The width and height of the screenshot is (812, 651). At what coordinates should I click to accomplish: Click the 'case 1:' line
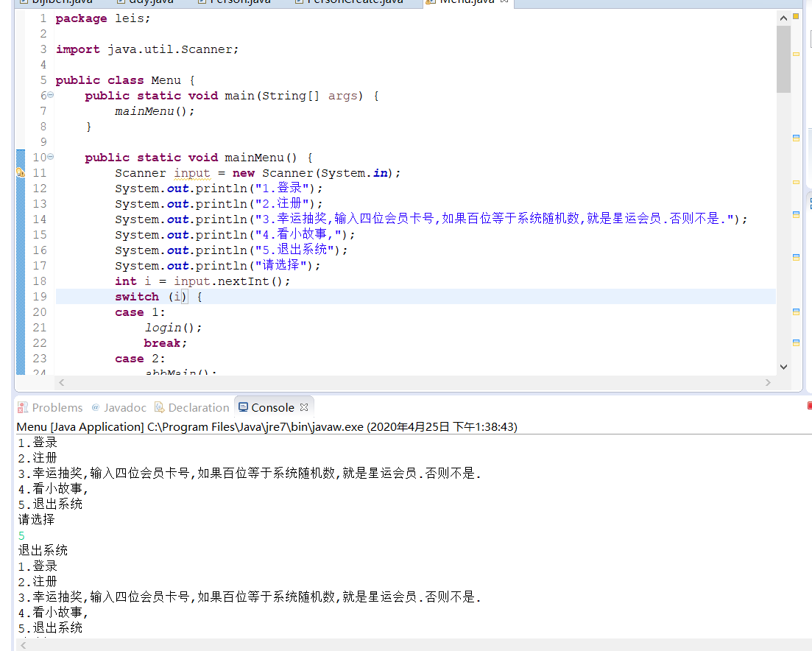[x=140, y=312]
